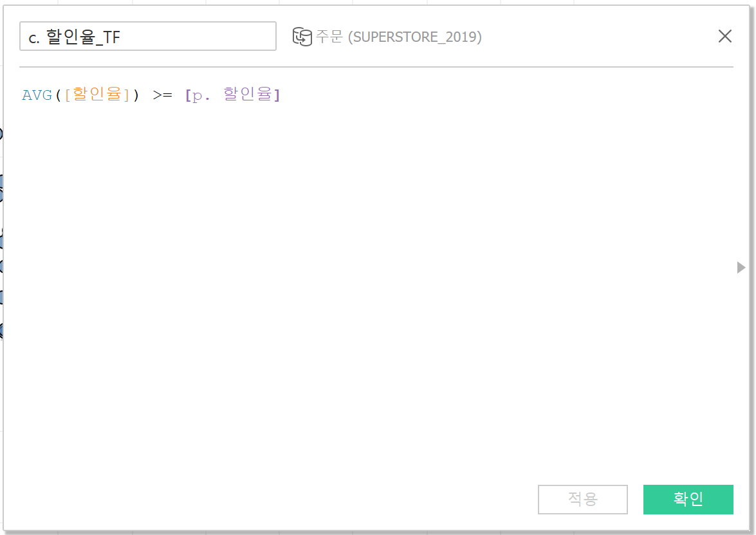756x535 pixels.
Task: Click the 적용 (Apply) button
Action: 582,500
